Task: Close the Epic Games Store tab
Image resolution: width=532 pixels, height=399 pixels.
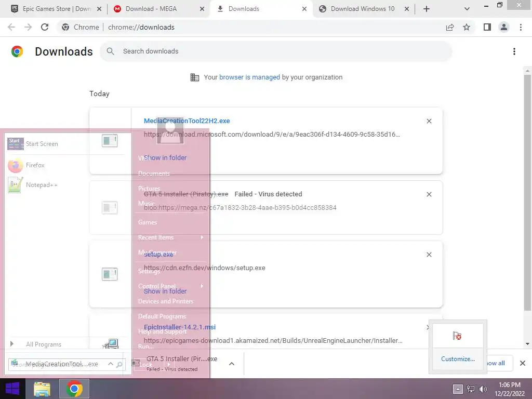Action: tap(99, 9)
